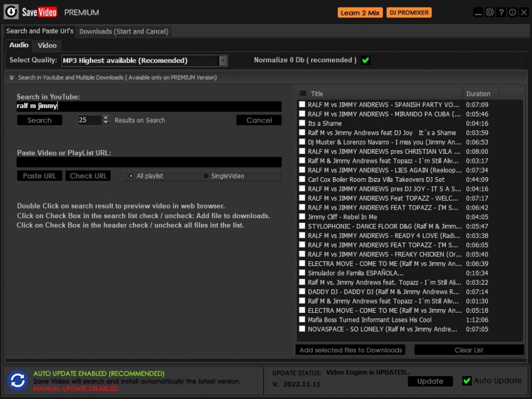
Task: Click the Paste Video or PlayList URL field
Action: pyautogui.click(x=149, y=162)
